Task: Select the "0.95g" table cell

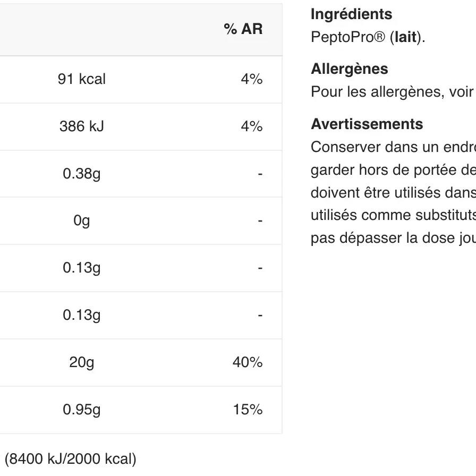Action: (x=82, y=410)
